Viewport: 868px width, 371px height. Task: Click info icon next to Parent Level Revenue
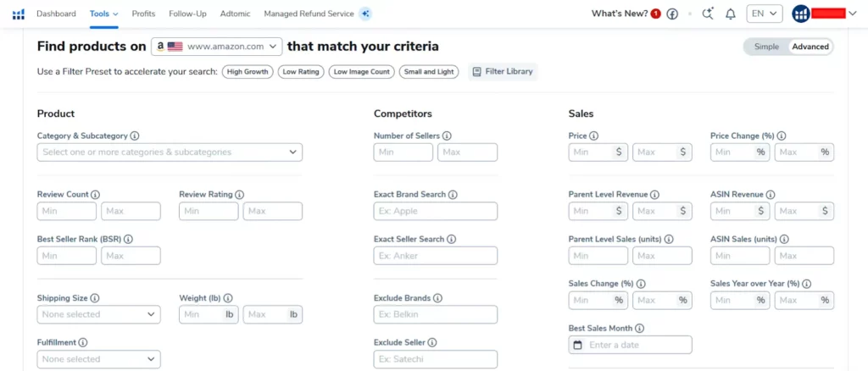tap(655, 195)
